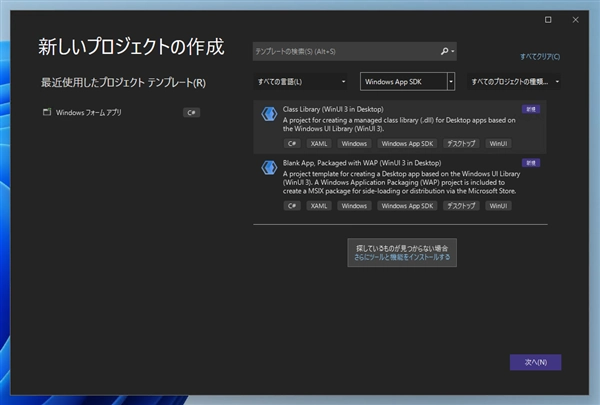Click Windows App SDK tag on Class Library
This screenshot has width=600, height=405.
coord(407,144)
